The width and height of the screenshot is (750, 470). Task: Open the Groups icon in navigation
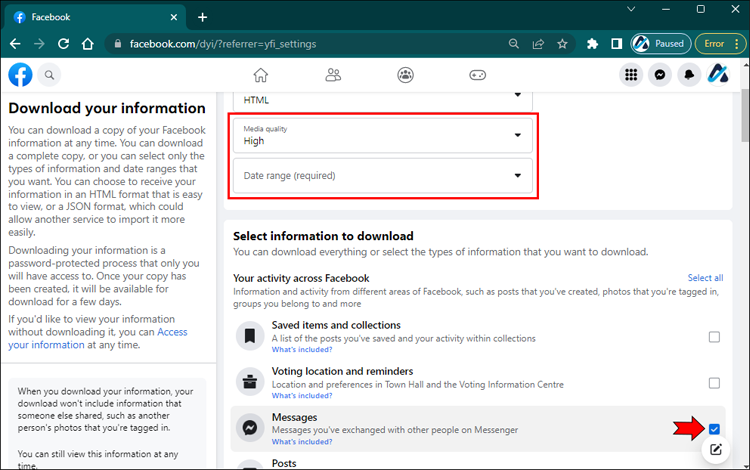point(405,75)
